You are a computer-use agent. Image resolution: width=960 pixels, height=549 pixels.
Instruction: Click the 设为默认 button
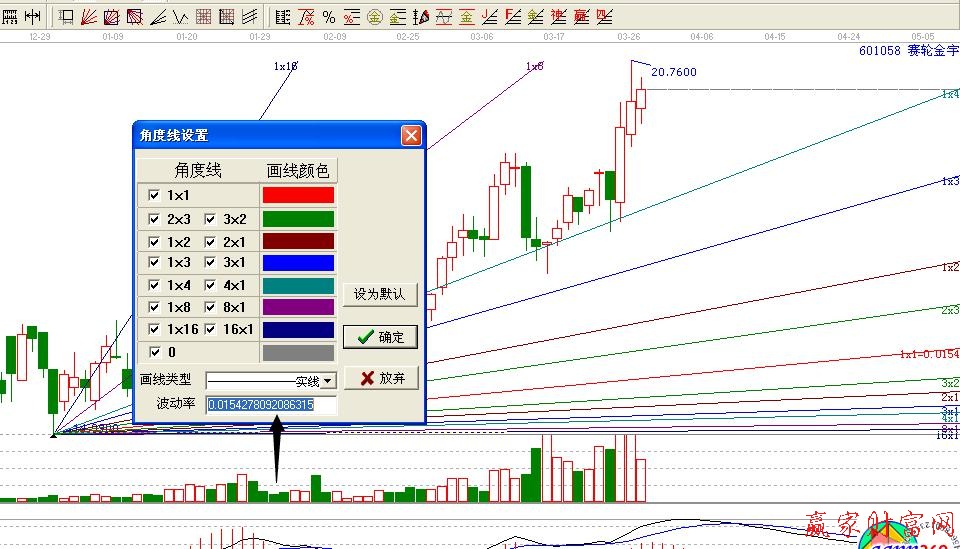[x=380, y=294]
